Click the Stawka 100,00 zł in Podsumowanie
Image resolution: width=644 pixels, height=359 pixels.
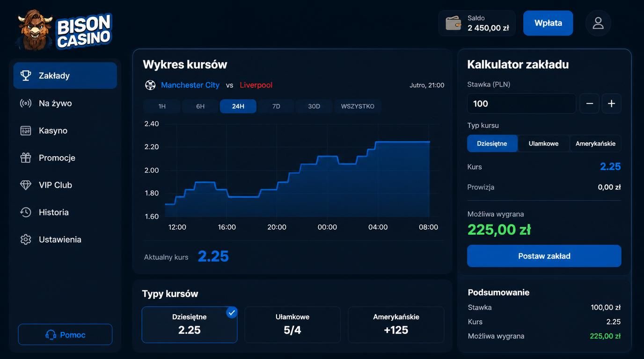coord(606,308)
